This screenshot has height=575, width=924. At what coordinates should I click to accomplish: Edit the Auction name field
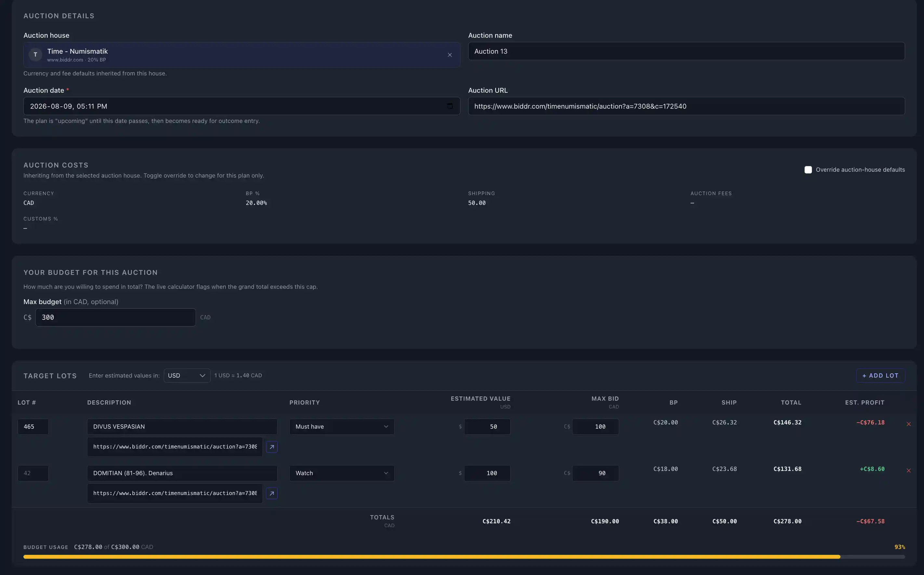click(686, 51)
